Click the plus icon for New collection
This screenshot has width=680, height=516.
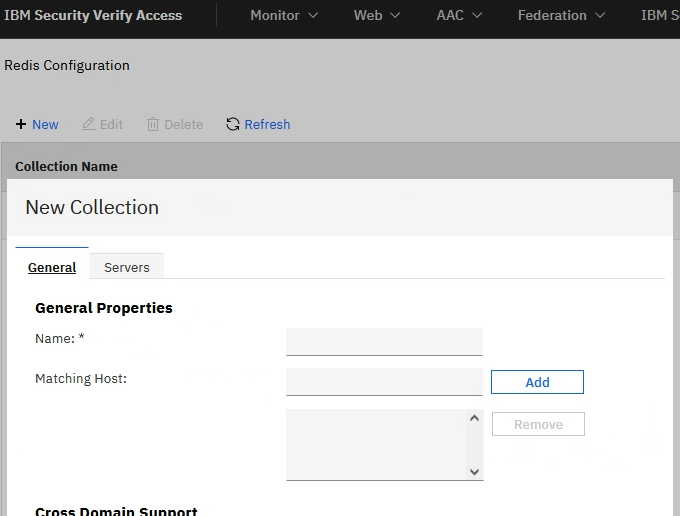21,125
